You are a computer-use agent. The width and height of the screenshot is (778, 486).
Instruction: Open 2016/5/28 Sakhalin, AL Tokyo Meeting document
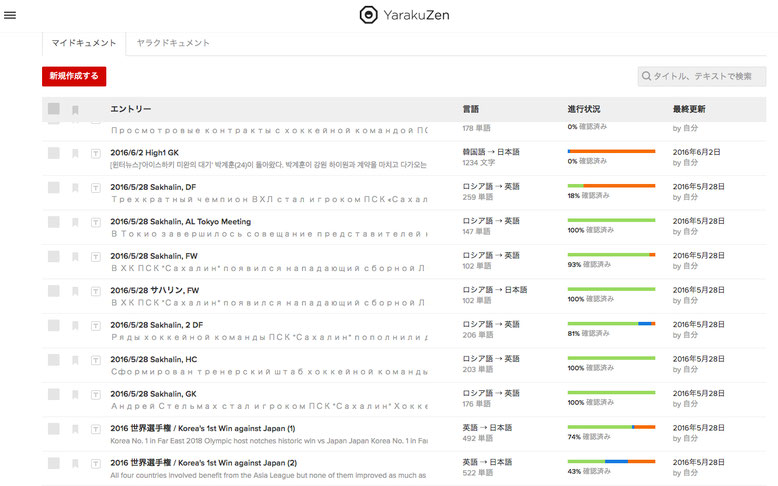pos(181,221)
